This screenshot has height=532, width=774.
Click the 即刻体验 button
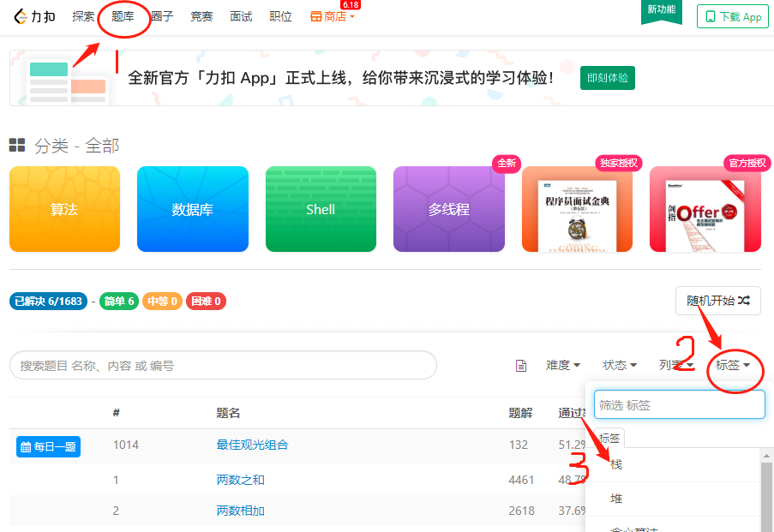point(607,78)
